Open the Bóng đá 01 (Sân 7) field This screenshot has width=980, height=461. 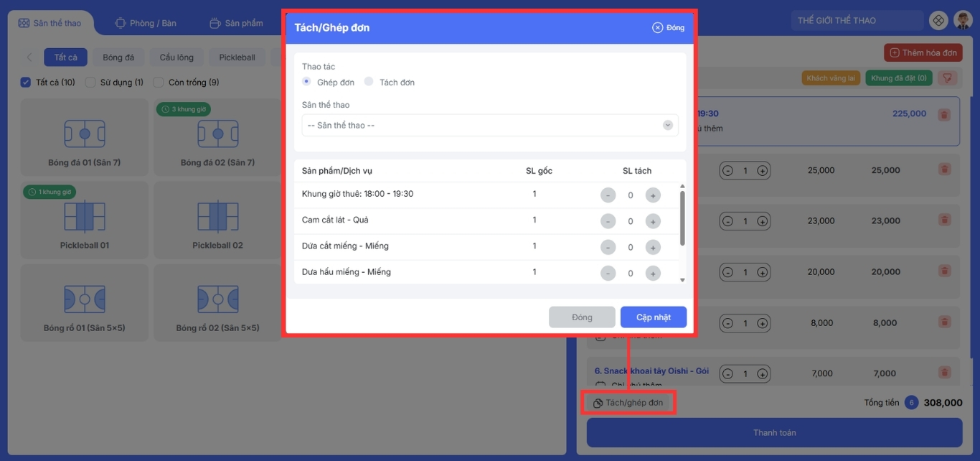click(85, 137)
